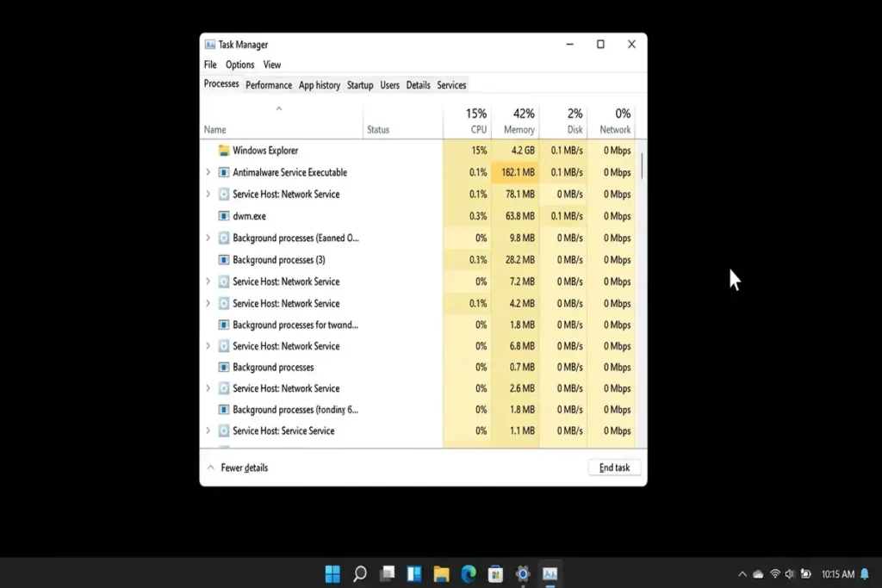Viewport: 882px width, 588px height.
Task: Click the 0.7 MB memory value
Action: (522, 367)
